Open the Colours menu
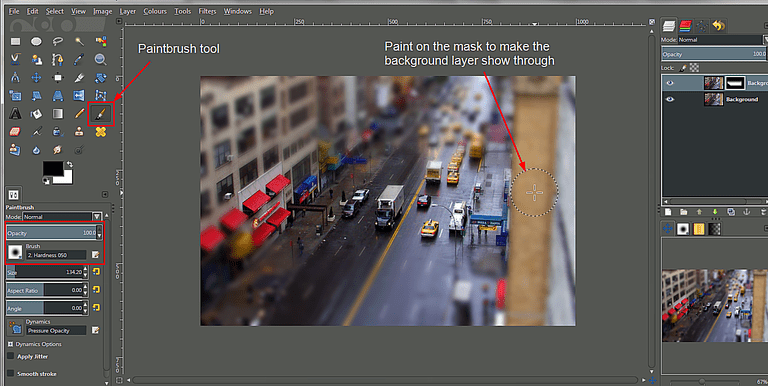This screenshot has width=768, height=386. [x=155, y=11]
